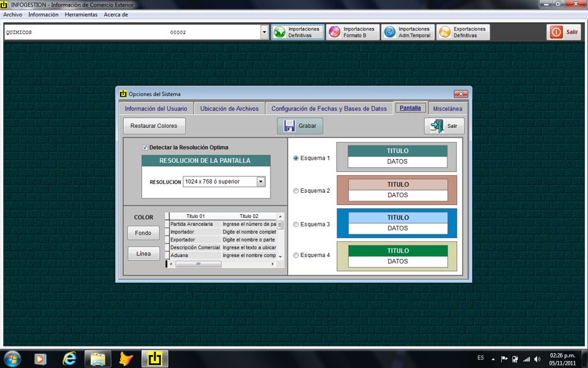The height and width of the screenshot is (368, 588).
Task: Expand the Resolución dropdown list
Action: [261, 182]
